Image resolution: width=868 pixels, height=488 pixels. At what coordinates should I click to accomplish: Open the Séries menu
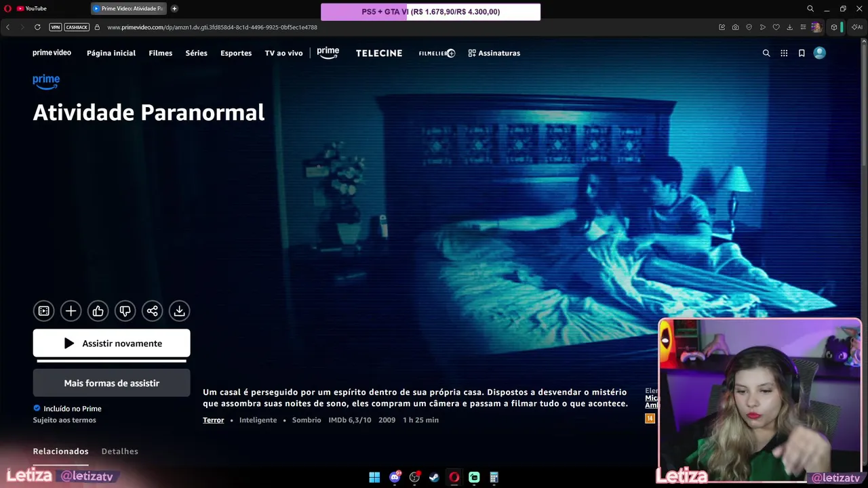197,53
